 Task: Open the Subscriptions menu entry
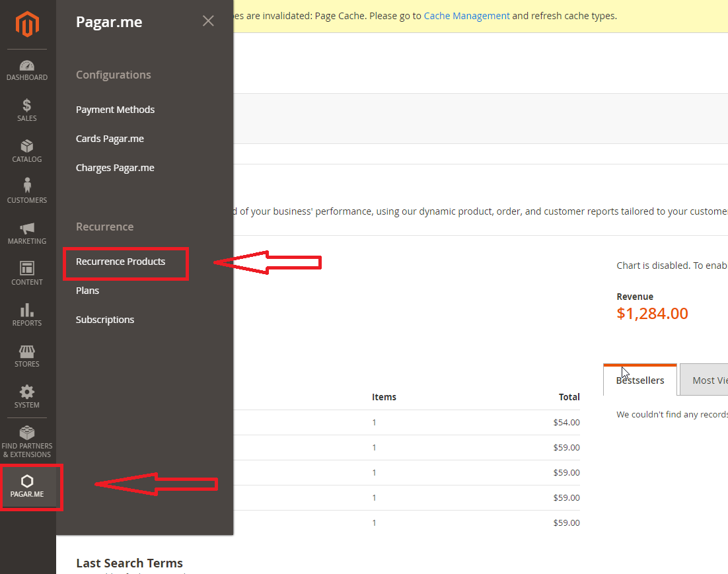(x=105, y=320)
